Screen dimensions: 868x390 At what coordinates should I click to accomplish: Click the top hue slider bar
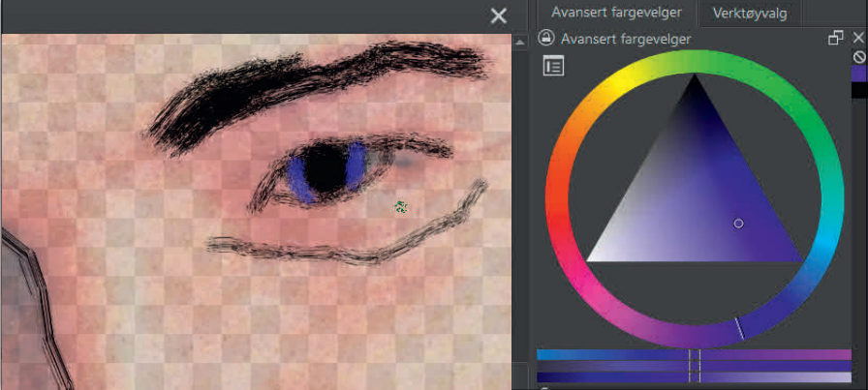(x=694, y=354)
